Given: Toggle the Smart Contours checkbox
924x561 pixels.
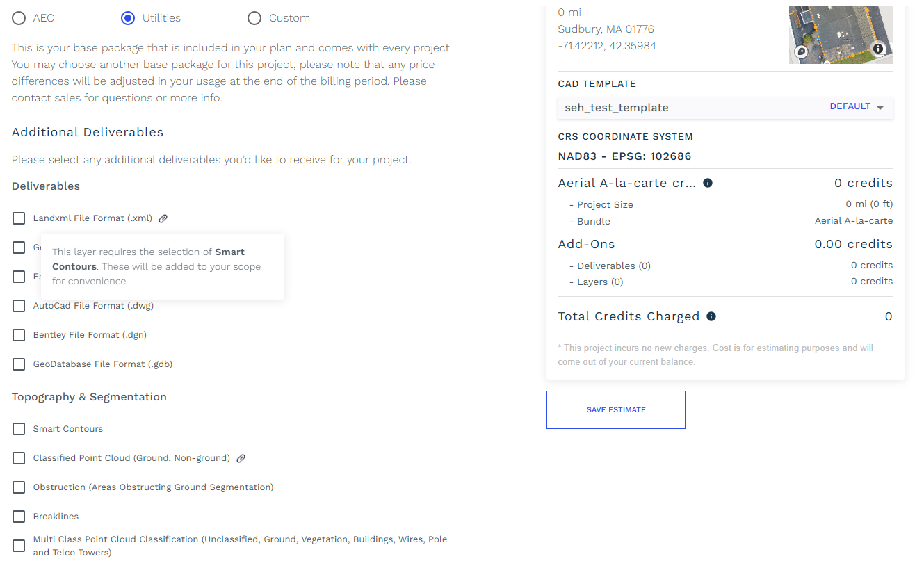Looking at the screenshot, I should [19, 429].
